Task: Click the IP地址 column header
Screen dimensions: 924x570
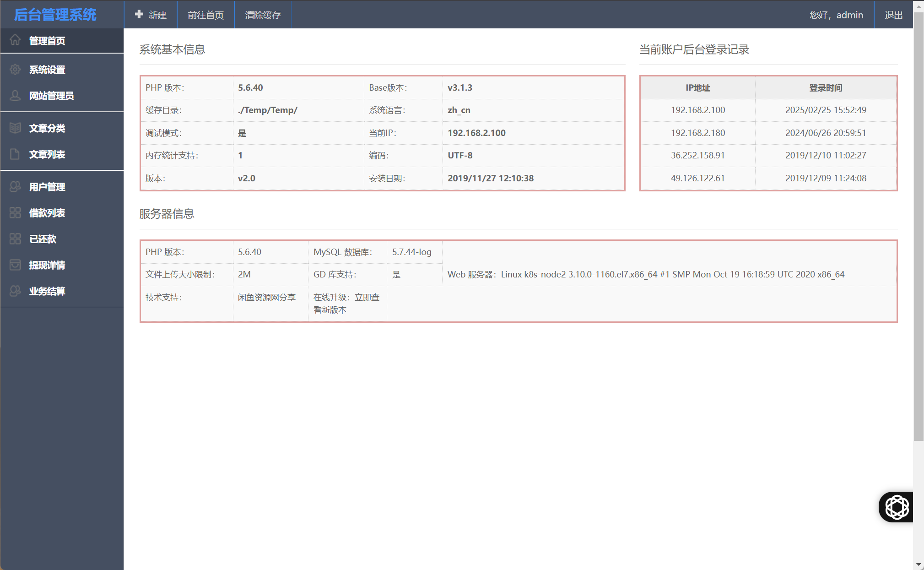Action: point(698,87)
